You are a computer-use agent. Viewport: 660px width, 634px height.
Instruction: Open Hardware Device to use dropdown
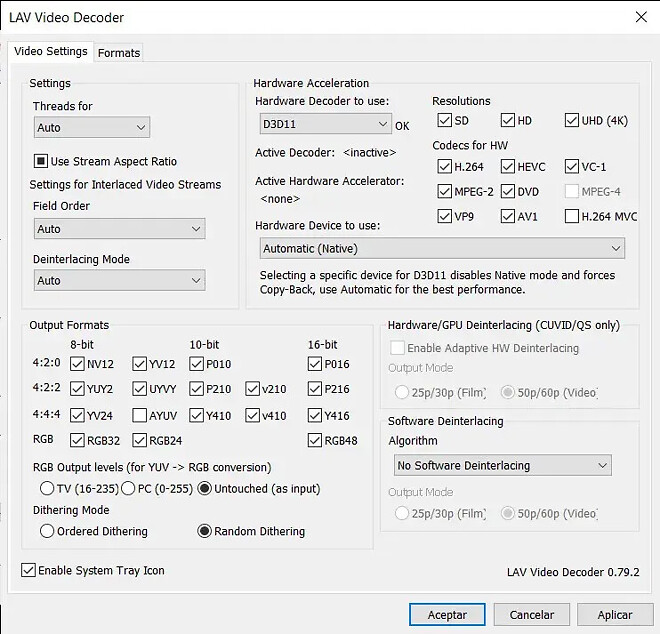coord(442,248)
